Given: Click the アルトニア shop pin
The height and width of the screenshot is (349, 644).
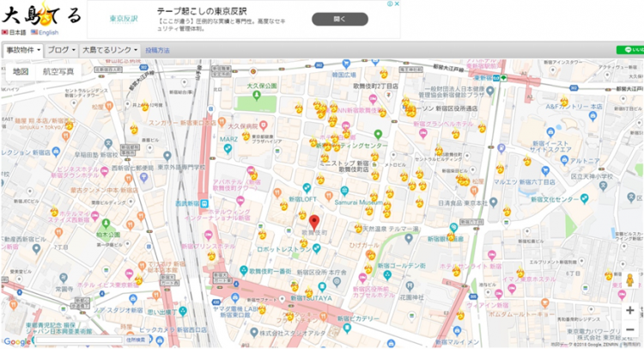Looking at the screenshot, I should click(x=564, y=161).
